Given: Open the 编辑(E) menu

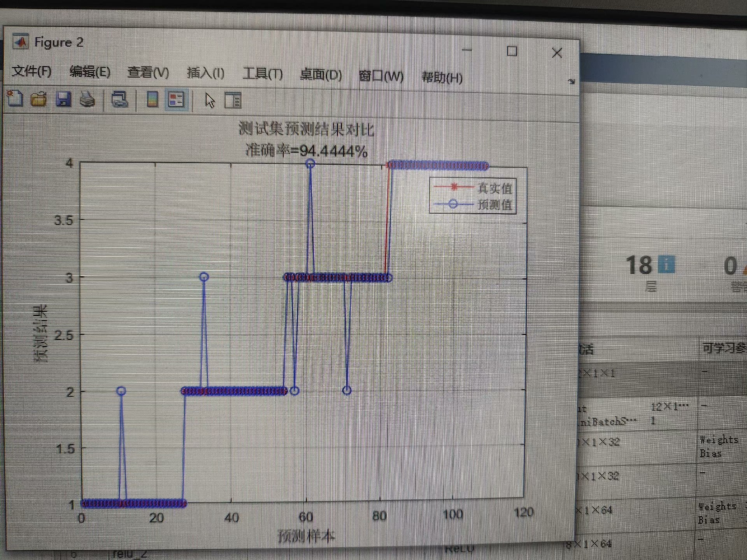Looking at the screenshot, I should tap(90, 72).
